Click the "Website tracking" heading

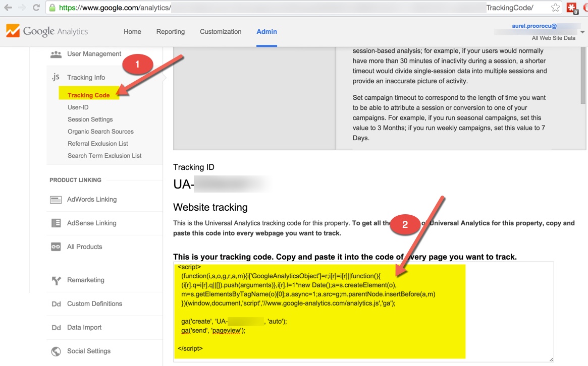210,207
